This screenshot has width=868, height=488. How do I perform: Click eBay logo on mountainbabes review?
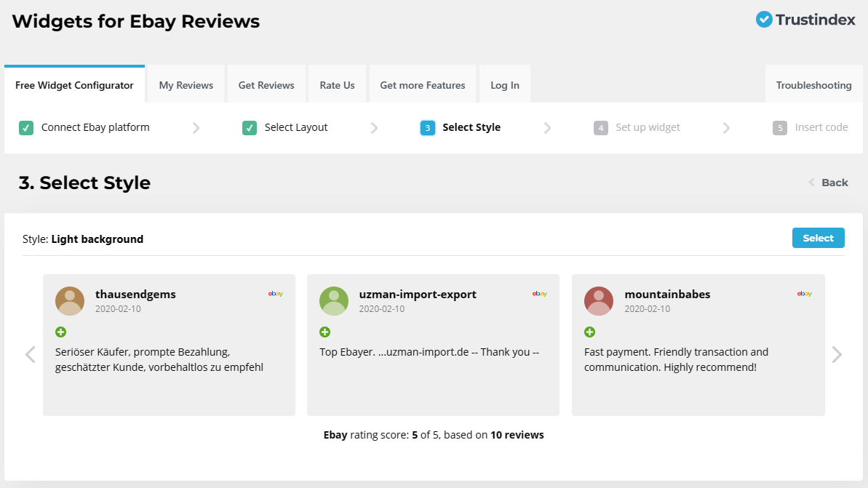tap(804, 294)
